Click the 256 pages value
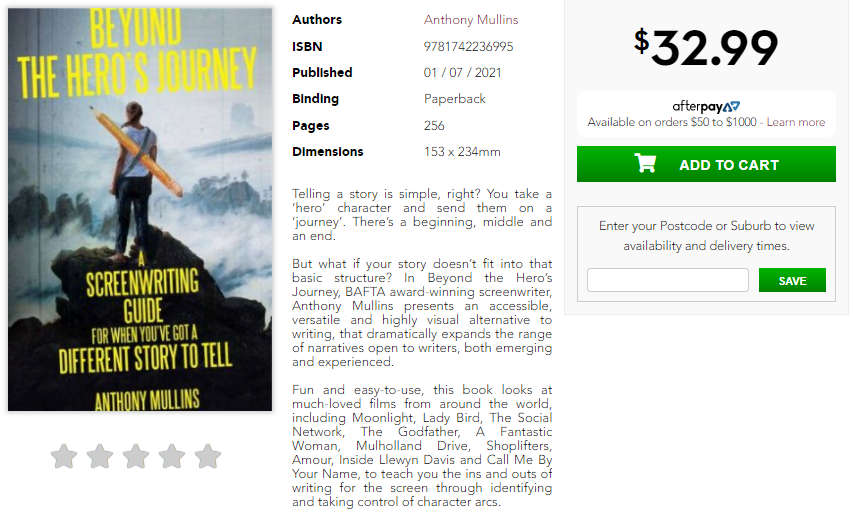The height and width of the screenshot is (514, 853). point(434,126)
